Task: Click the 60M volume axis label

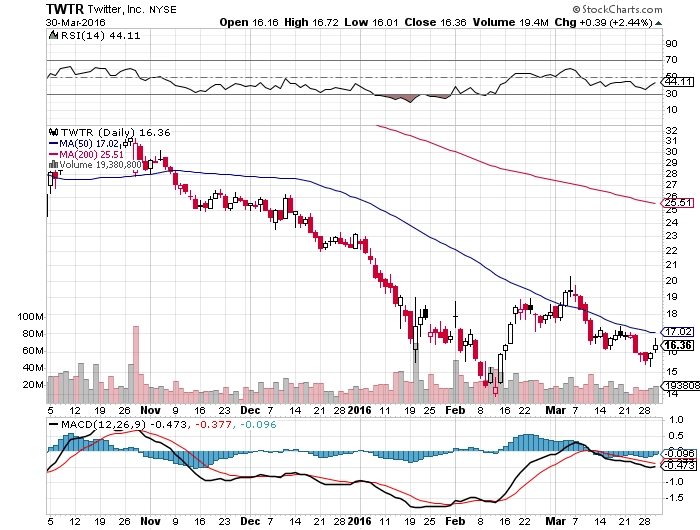Action: (x=33, y=351)
